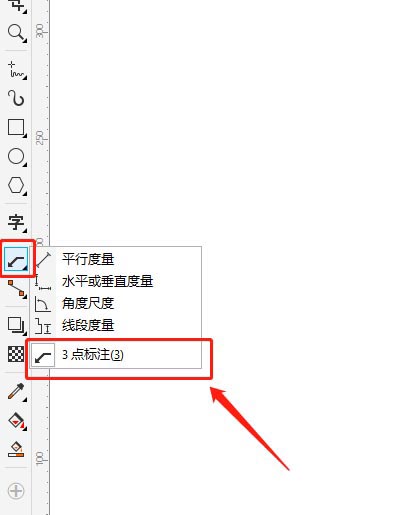
Task: Select the Polygon tool
Action: pos(16,186)
